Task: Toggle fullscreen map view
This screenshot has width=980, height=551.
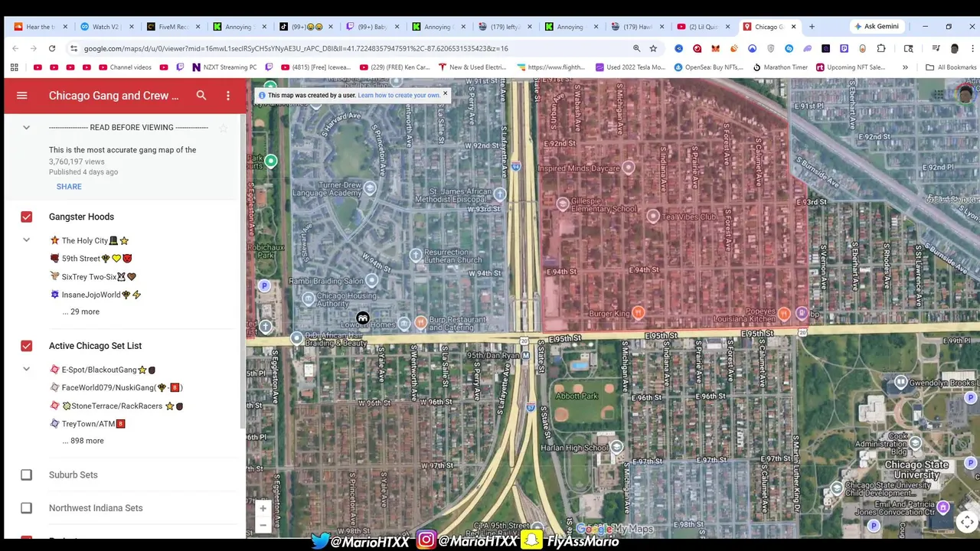Action: (967, 522)
